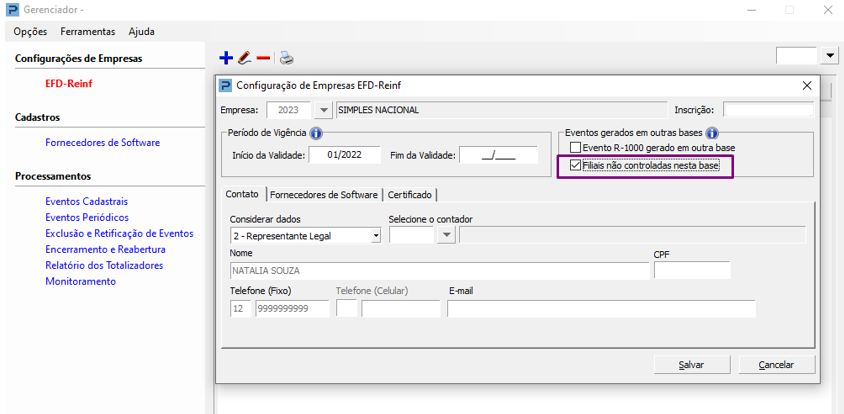Click the Salvar button
844x414 pixels.
(x=691, y=365)
